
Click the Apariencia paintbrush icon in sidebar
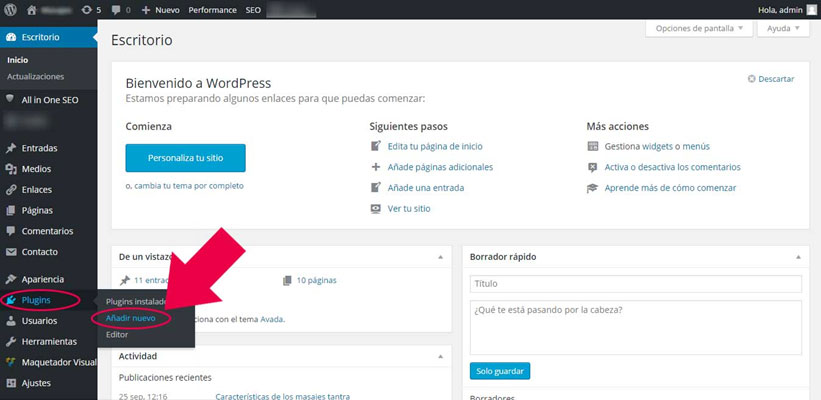pos(10,279)
